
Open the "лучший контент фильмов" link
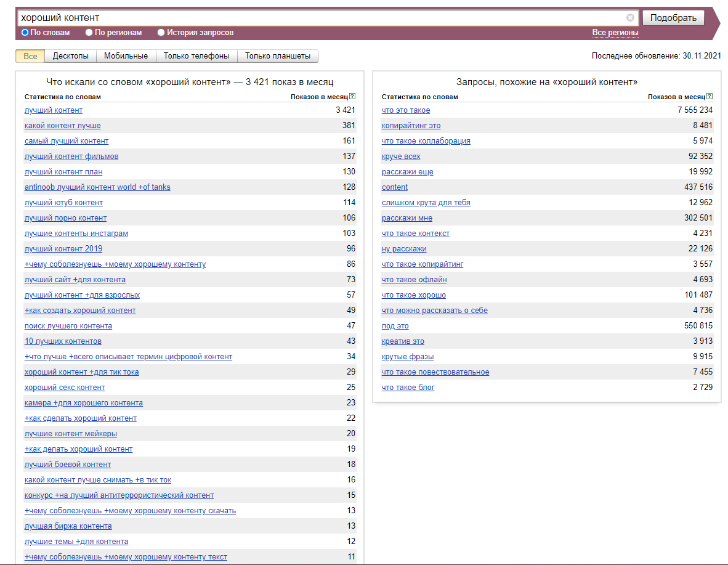pyautogui.click(x=71, y=156)
